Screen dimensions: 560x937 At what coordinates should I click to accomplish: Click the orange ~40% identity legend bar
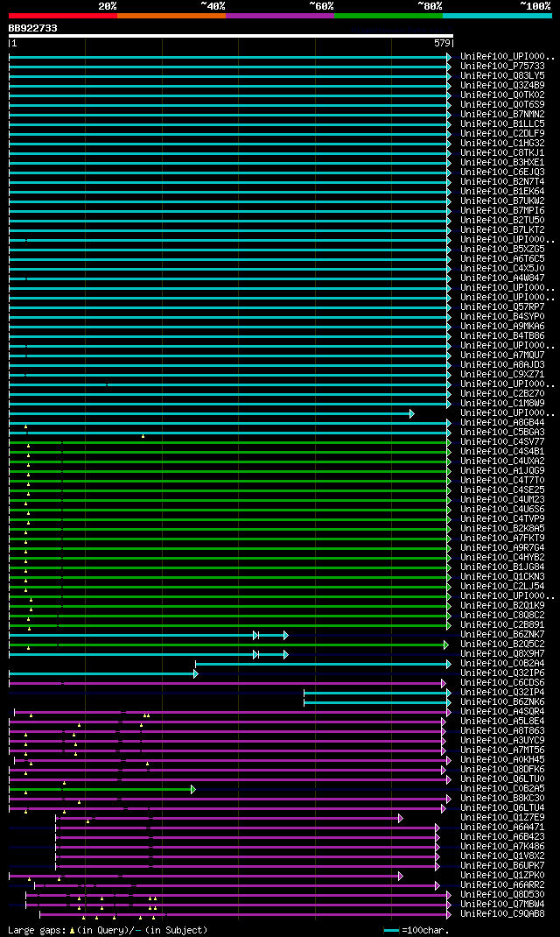pyautogui.click(x=171, y=15)
